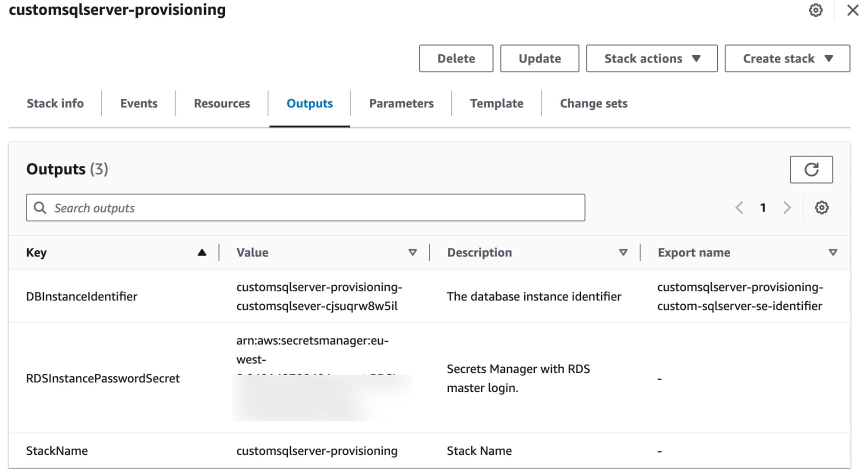Screen dimensions: 863x469
Task: View the Resources tab
Action: [222, 103]
